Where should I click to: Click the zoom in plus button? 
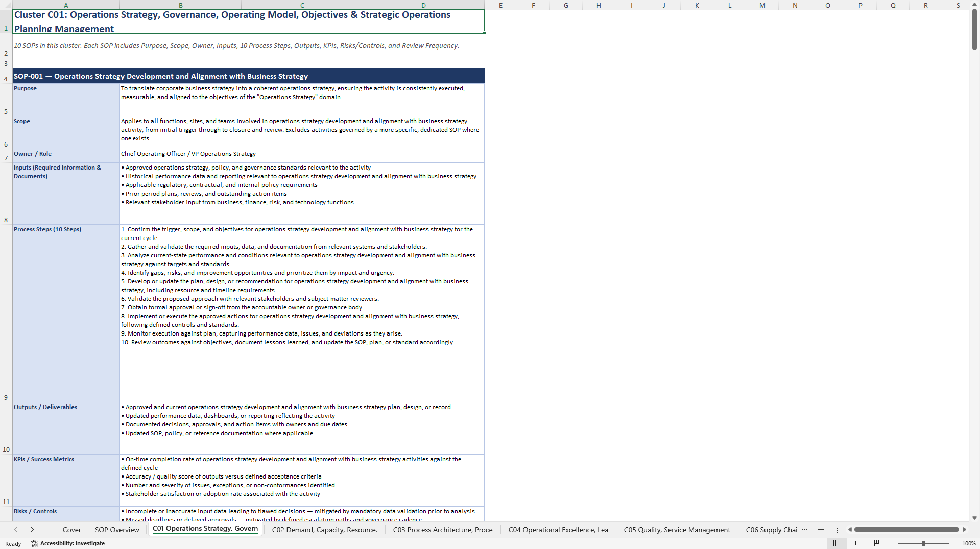[x=953, y=543]
